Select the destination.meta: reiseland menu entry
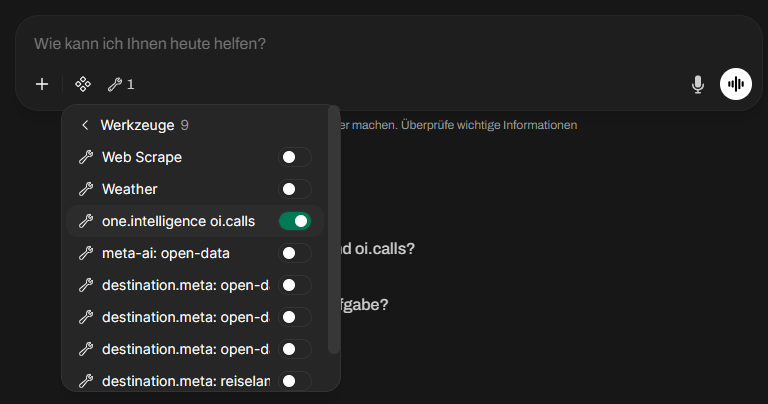768x404 pixels. pyautogui.click(x=185, y=381)
